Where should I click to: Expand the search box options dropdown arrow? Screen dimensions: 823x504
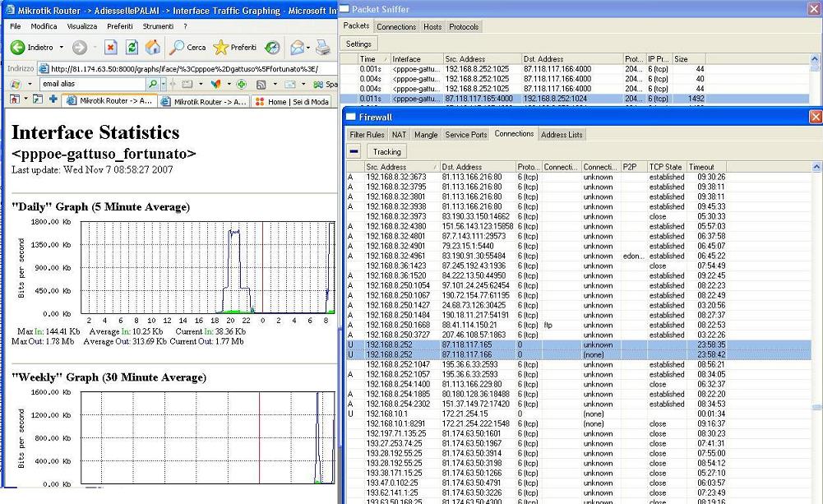(164, 85)
